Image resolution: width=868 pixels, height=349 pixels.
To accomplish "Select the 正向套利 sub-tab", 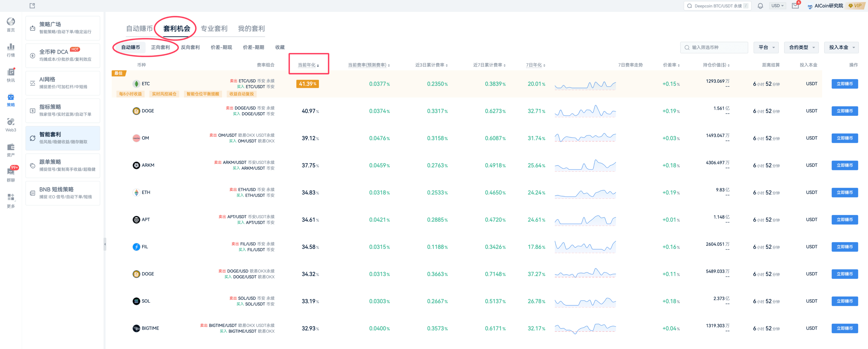I will tap(160, 47).
